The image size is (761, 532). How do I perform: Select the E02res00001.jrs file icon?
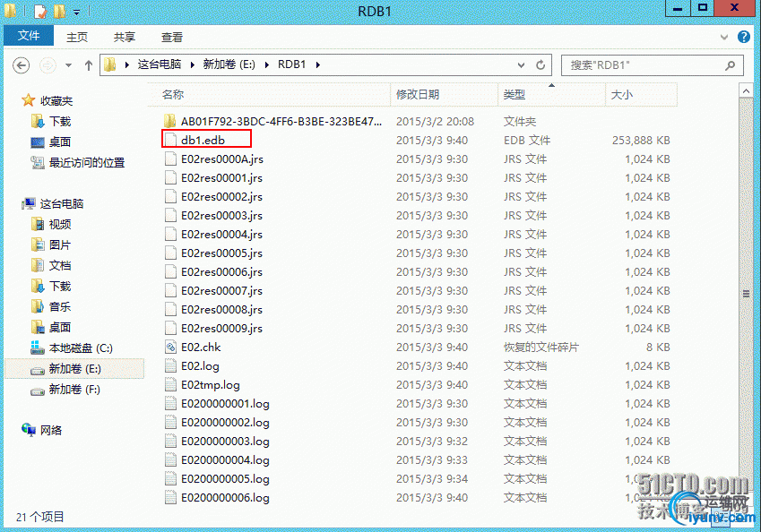click(170, 177)
